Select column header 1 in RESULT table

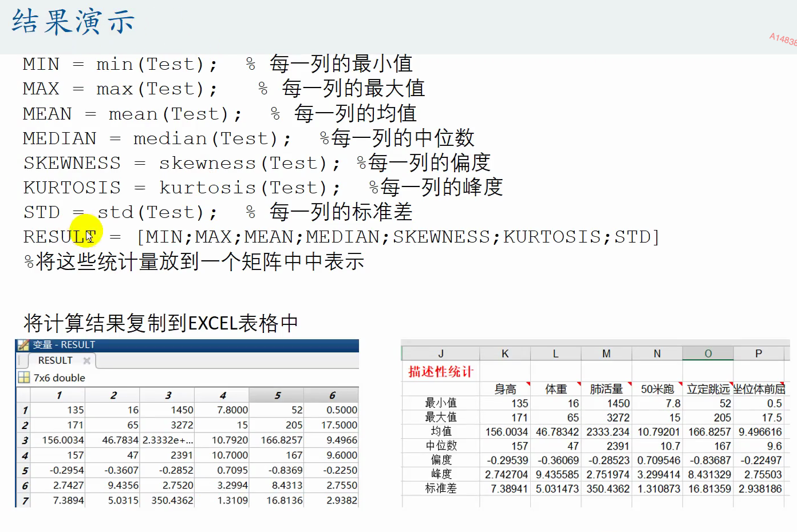[x=58, y=395]
